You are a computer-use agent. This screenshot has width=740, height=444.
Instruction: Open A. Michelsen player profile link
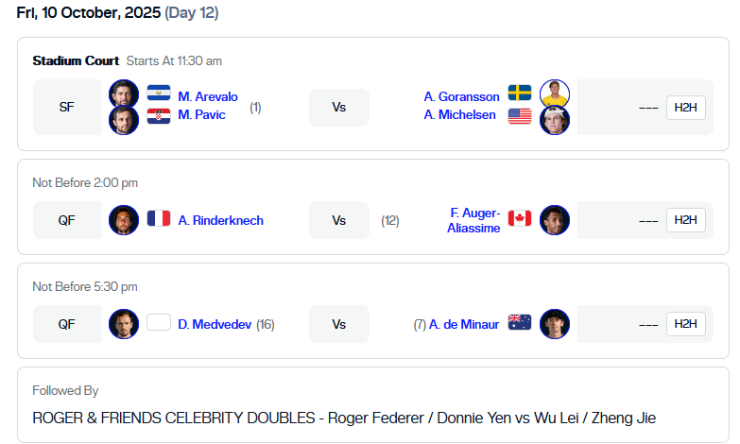click(x=462, y=115)
